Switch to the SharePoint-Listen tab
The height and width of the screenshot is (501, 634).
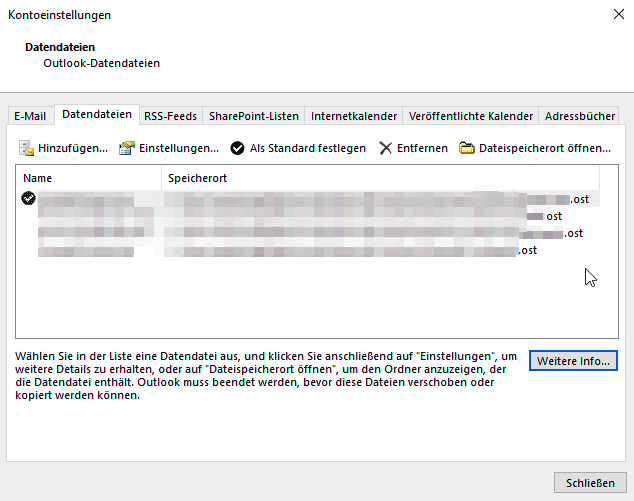(254, 116)
